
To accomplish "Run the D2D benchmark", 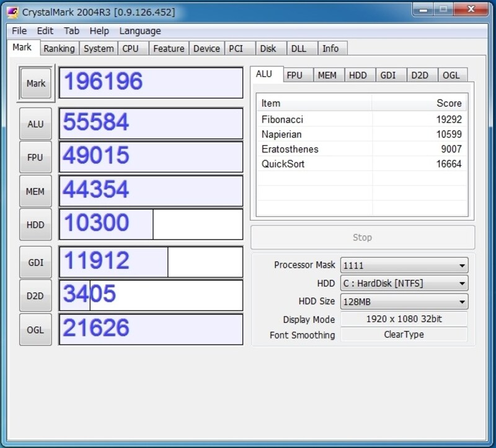I will (x=35, y=296).
